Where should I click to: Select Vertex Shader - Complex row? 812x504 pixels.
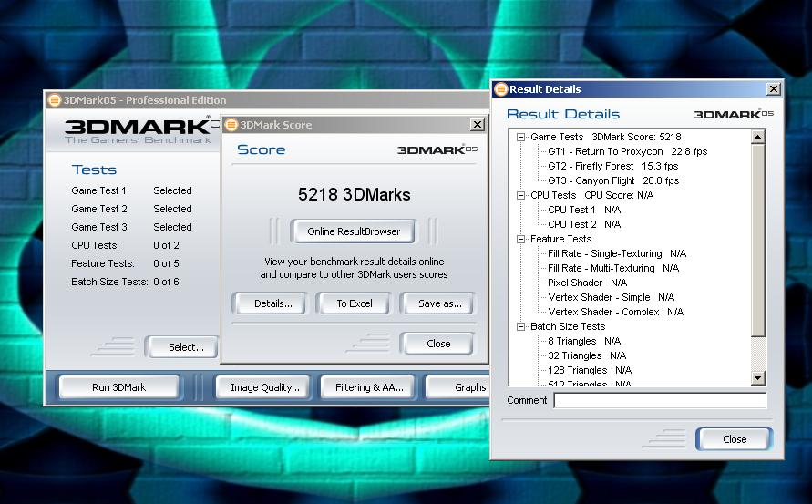point(616,312)
